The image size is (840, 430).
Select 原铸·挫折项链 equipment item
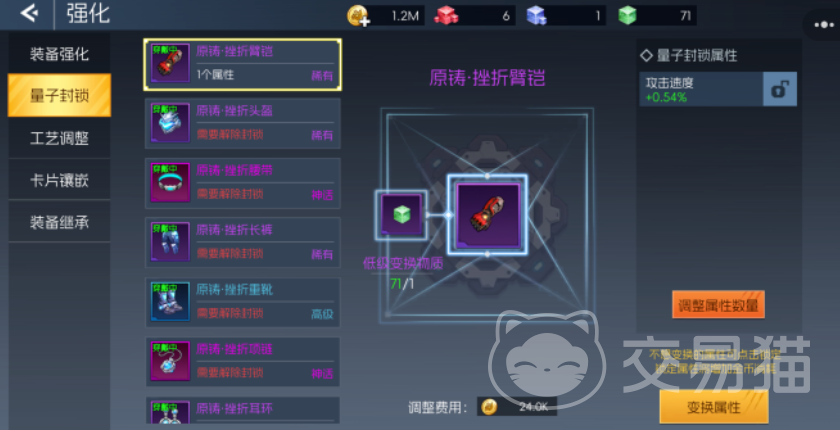[243, 362]
